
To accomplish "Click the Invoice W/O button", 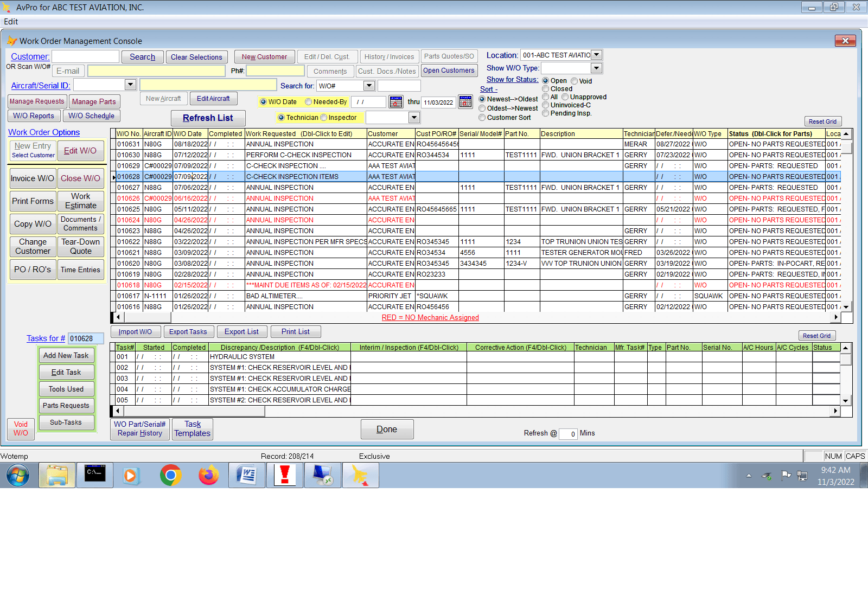I will tap(33, 178).
